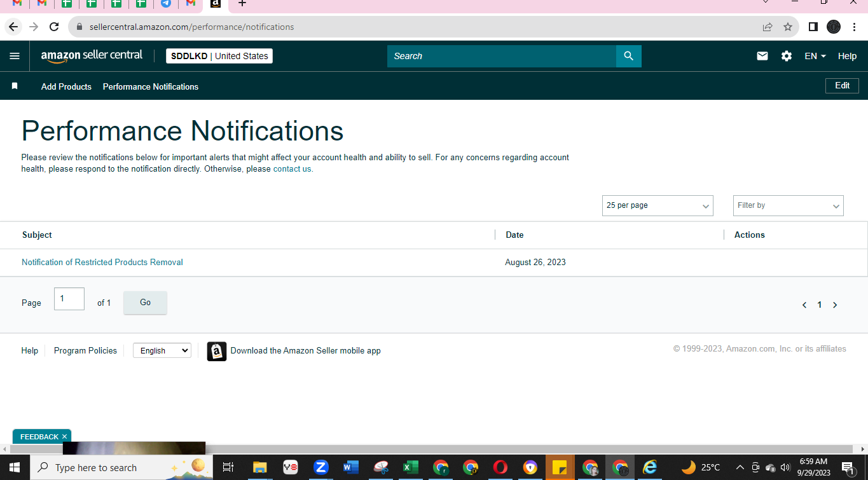Open Excel from the taskbar
The width and height of the screenshot is (868, 480).
click(410, 467)
